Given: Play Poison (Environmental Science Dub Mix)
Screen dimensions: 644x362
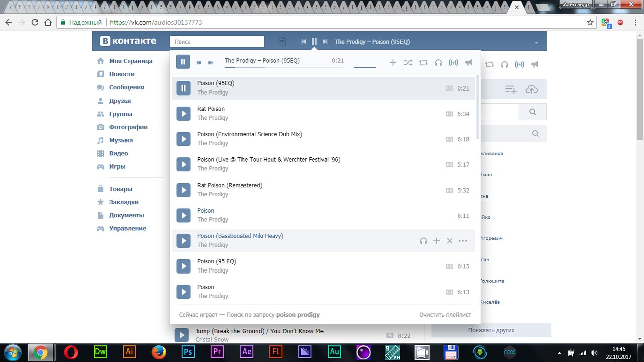Looking at the screenshot, I should 183,139.
